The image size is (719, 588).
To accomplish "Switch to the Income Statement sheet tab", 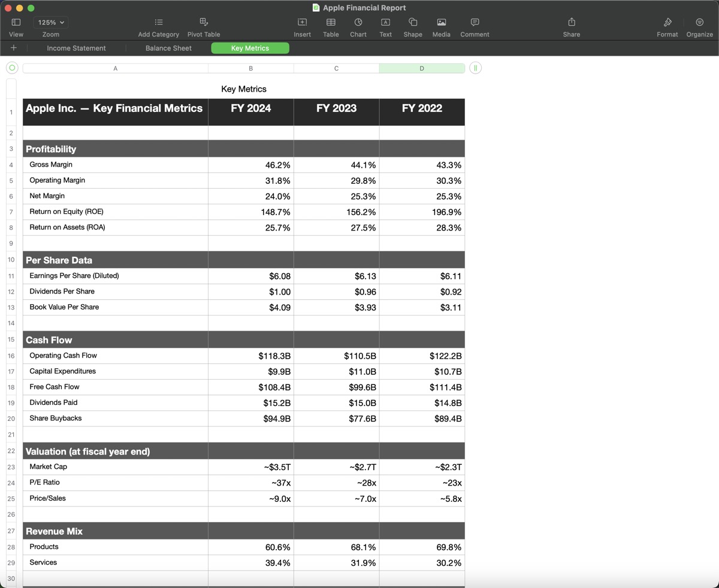I will click(x=76, y=48).
